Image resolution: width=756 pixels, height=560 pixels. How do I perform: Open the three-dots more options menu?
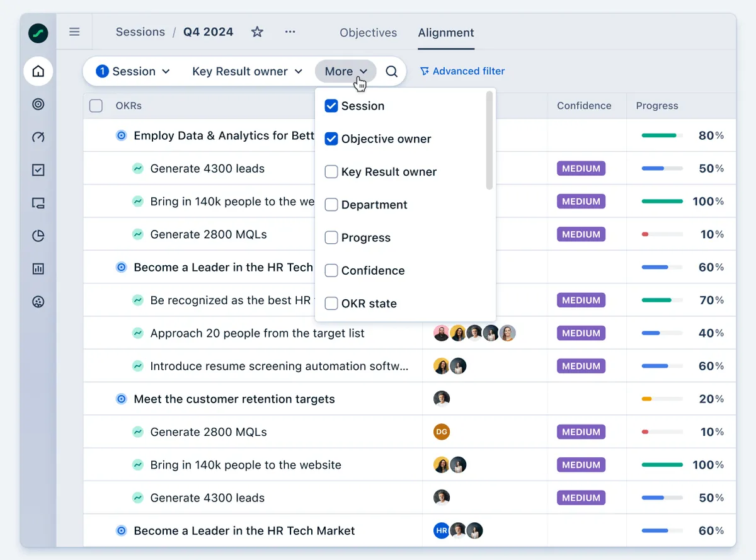coord(290,31)
